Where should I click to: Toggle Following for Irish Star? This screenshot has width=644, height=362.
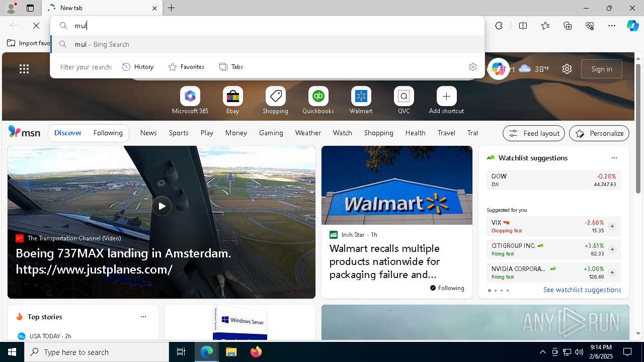pyautogui.click(x=447, y=288)
